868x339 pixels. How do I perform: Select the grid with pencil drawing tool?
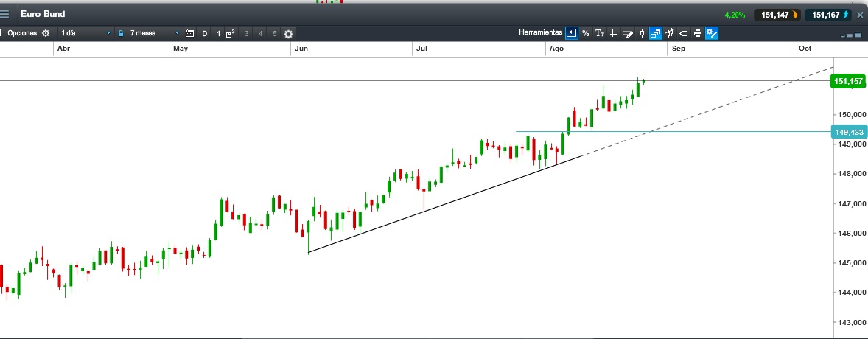point(628,33)
